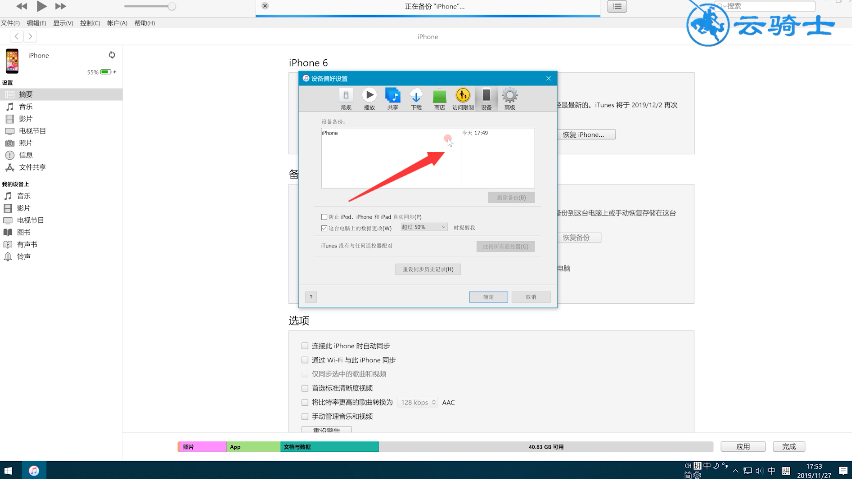The height and width of the screenshot is (479, 852).
Task: Click the iPhone device thumbnail in sidebar
Action: 12,61
